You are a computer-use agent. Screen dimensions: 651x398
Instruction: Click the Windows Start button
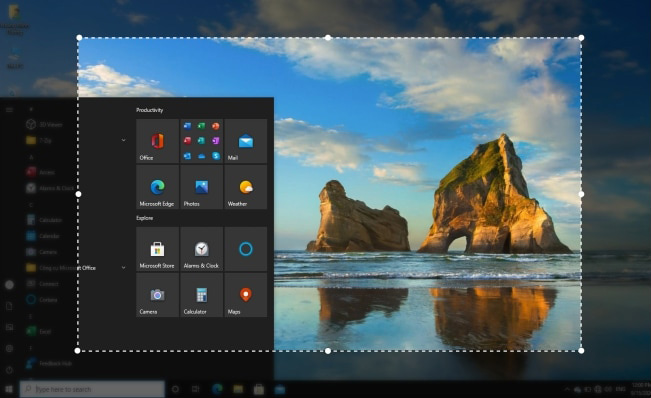click(9, 389)
